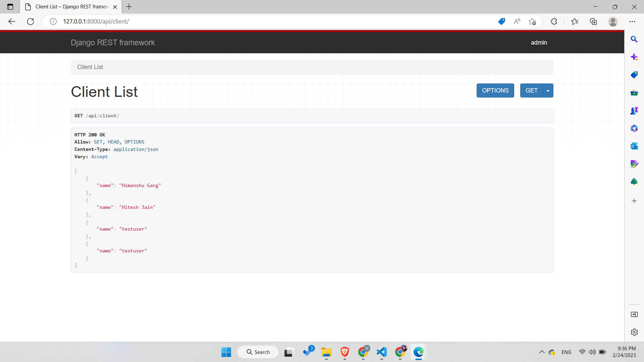This screenshot has height=362, width=644.
Task: Click the browser refresh icon
Action: pos(31,21)
